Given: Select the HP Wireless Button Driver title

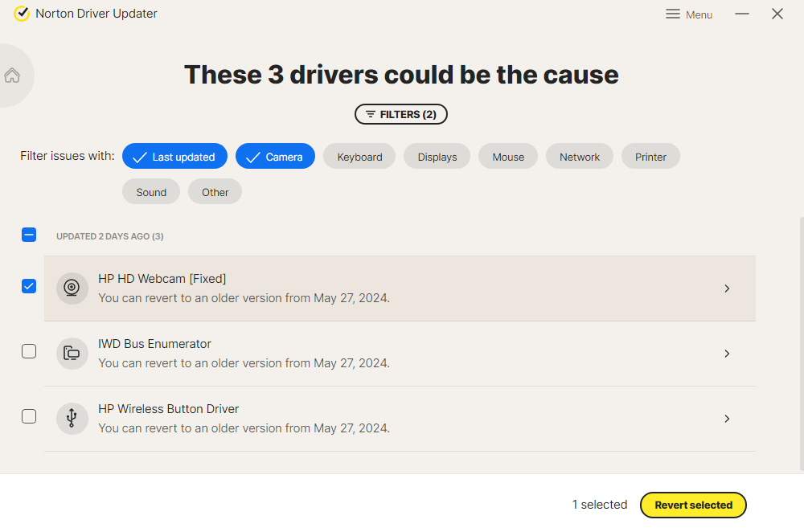Looking at the screenshot, I should pyautogui.click(x=168, y=408).
